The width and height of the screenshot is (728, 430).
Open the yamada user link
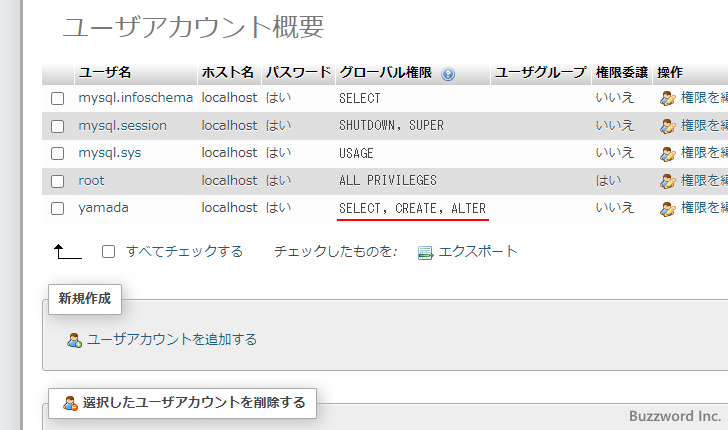(103, 208)
